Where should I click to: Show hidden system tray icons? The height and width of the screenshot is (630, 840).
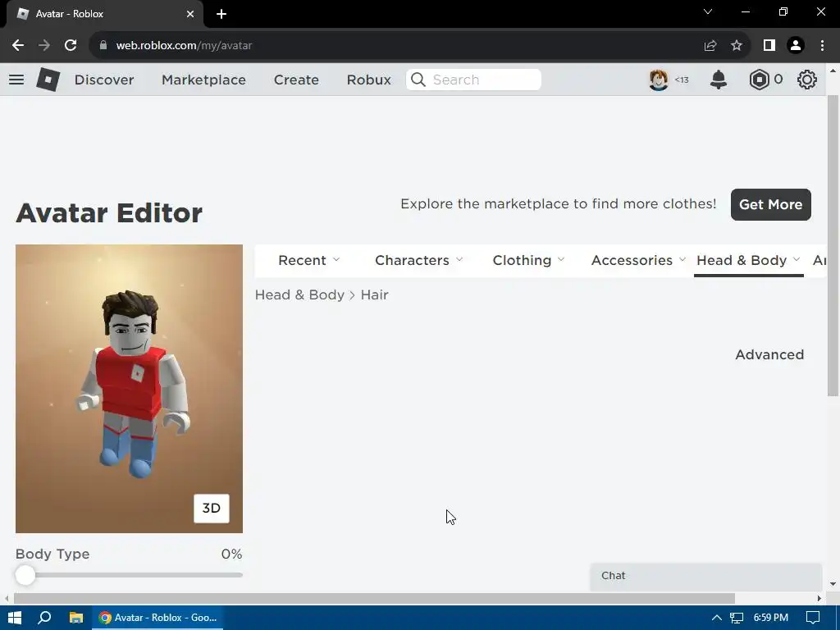click(716, 618)
